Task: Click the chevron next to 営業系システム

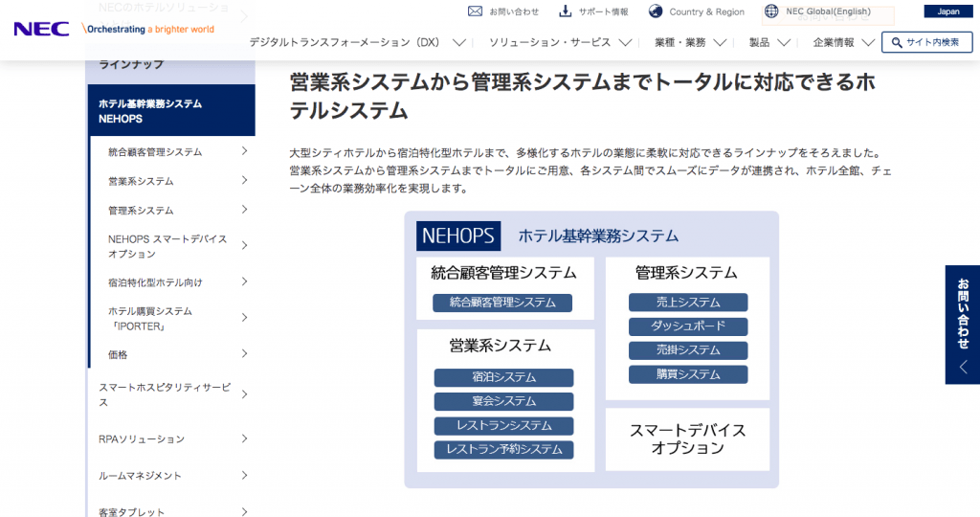Action: [x=244, y=180]
